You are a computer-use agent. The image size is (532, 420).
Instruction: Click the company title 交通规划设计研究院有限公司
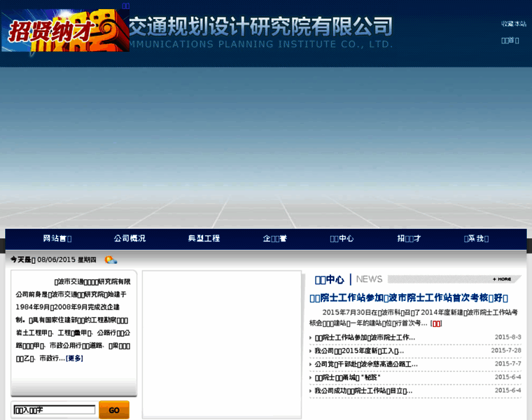tap(260, 27)
